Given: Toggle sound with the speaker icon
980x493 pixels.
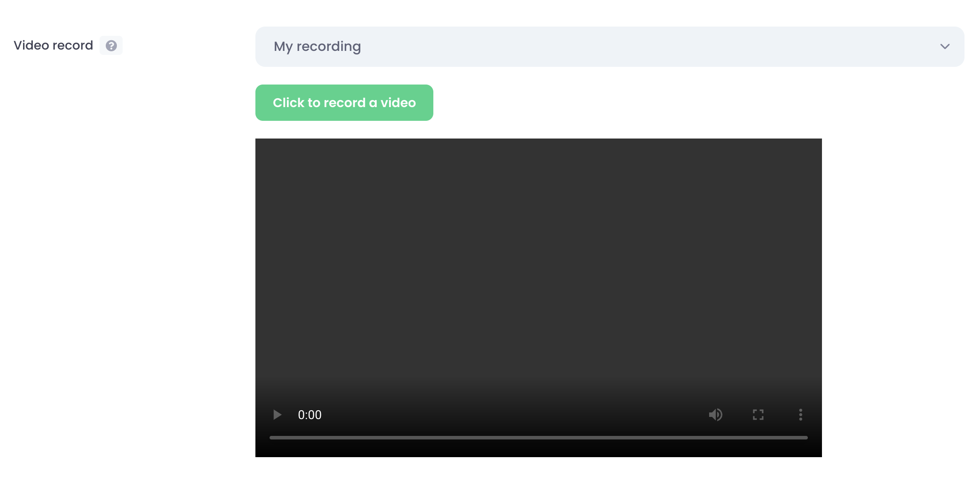Looking at the screenshot, I should [715, 415].
